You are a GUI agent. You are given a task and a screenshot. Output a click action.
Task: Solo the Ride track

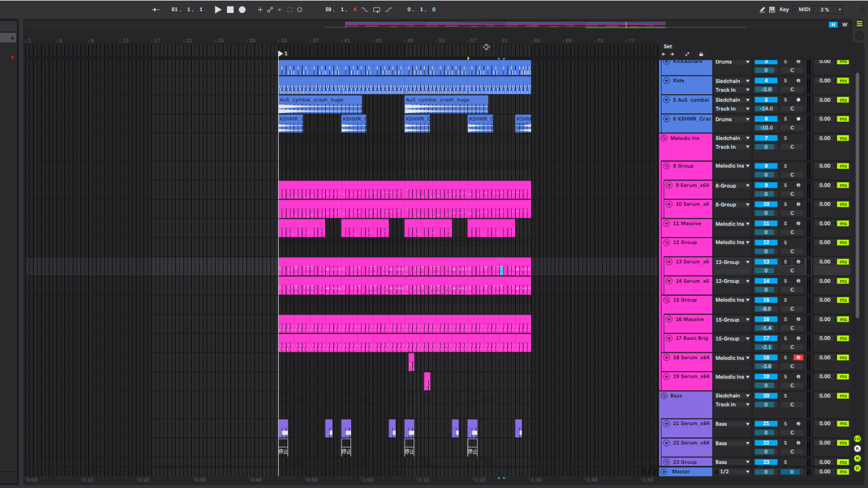(x=785, y=81)
